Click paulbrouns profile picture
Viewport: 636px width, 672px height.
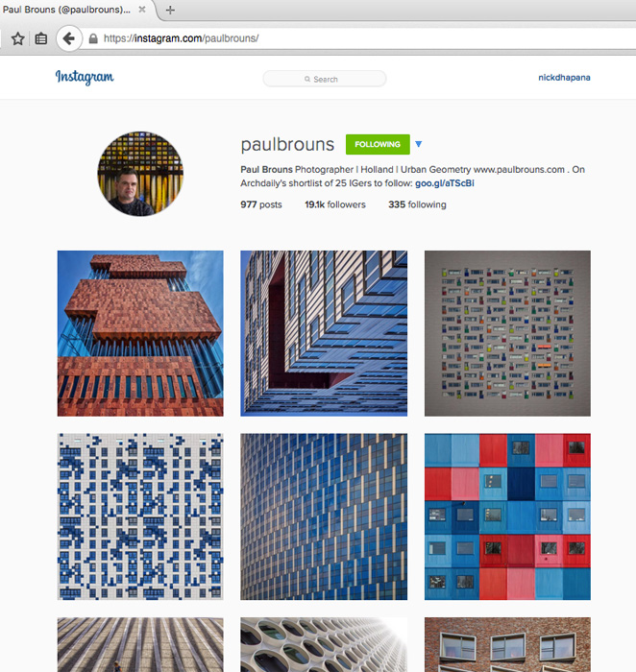point(140,174)
